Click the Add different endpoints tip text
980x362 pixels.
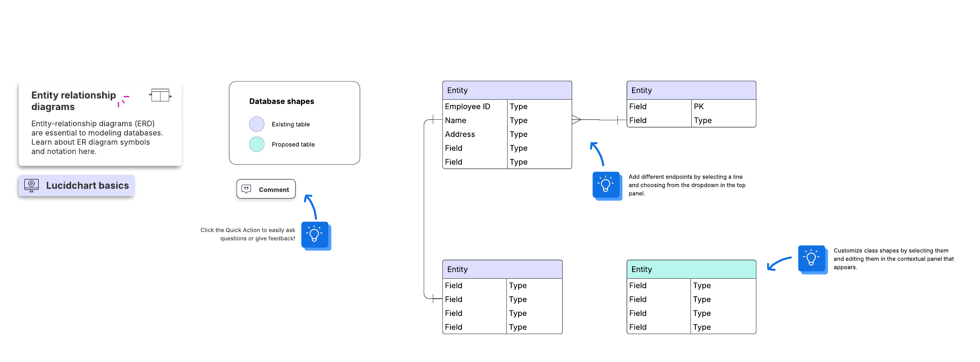(x=687, y=185)
